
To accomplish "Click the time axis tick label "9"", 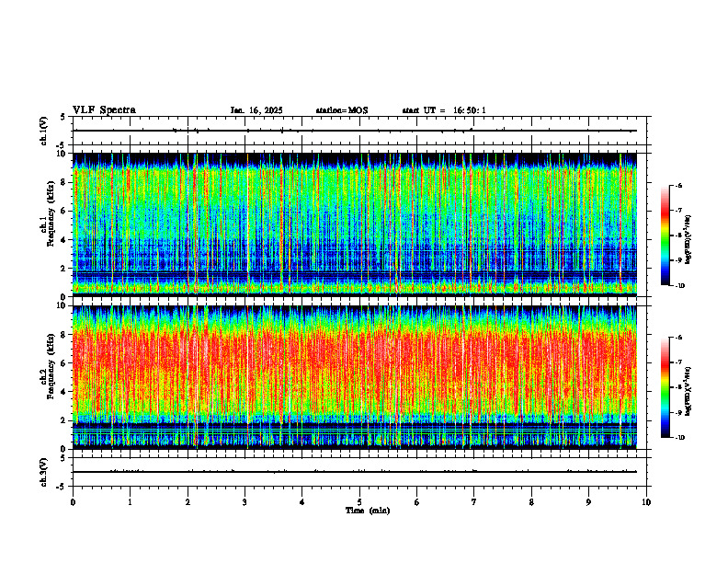I will 588,502.
